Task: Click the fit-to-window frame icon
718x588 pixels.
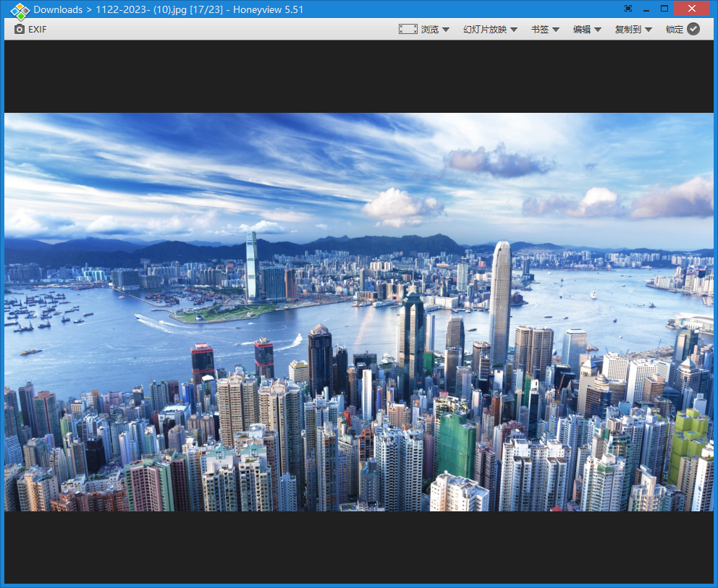Action: pos(407,29)
